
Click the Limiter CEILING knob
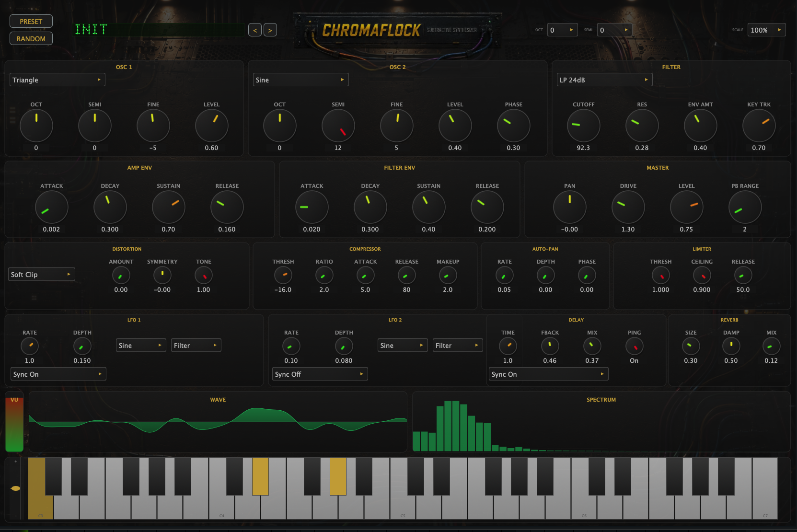coord(702,275)
